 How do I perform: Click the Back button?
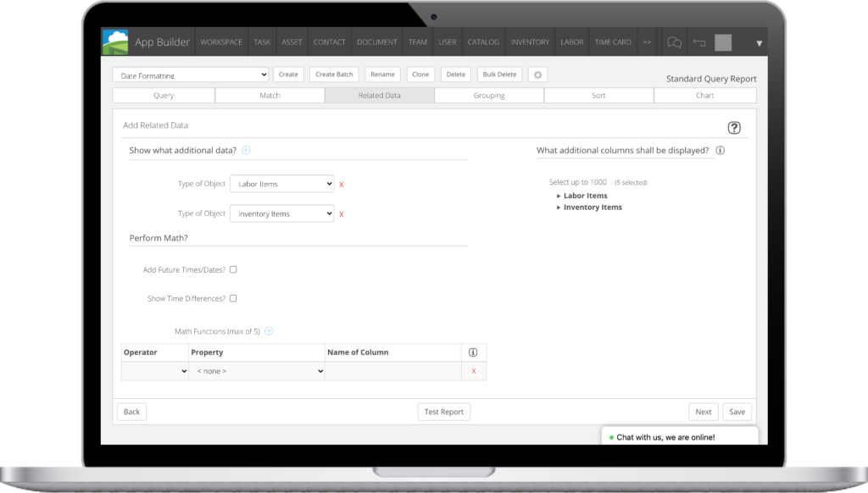pyautogui.click(x=131, y=412)
